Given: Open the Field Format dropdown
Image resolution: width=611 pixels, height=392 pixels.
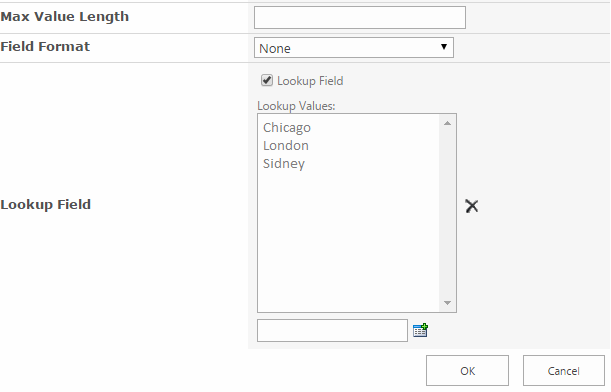Looking at the screenshot, I should (354, 48).
